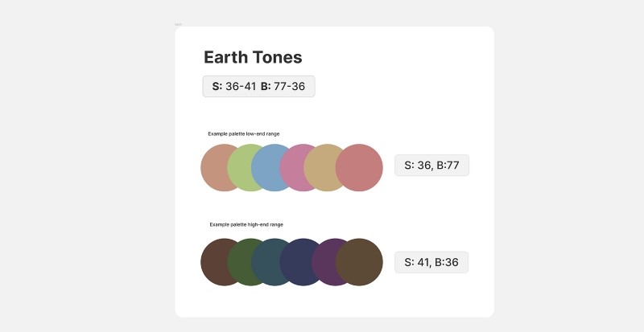Select the 'Earth Tones' heading
Screen dimensions: 644x332
pyautogui.click(x=253, y=57)
